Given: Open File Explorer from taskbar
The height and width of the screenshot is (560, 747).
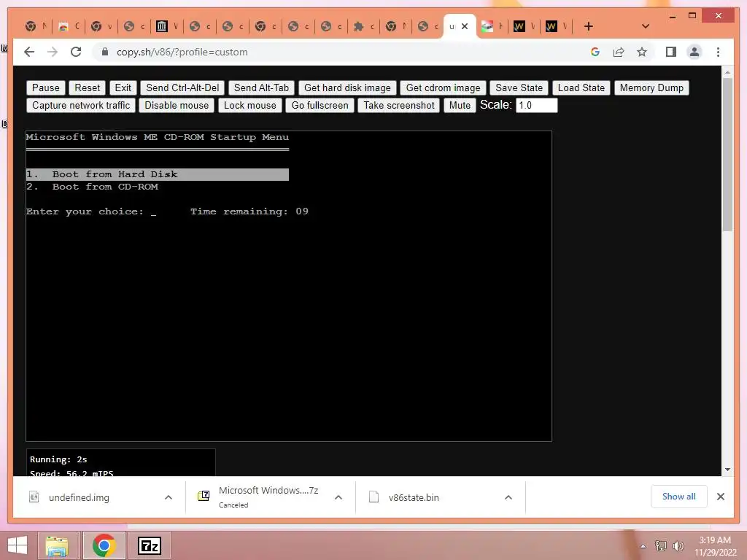Looking at the screenshot, I should click(x=57, y=545).
